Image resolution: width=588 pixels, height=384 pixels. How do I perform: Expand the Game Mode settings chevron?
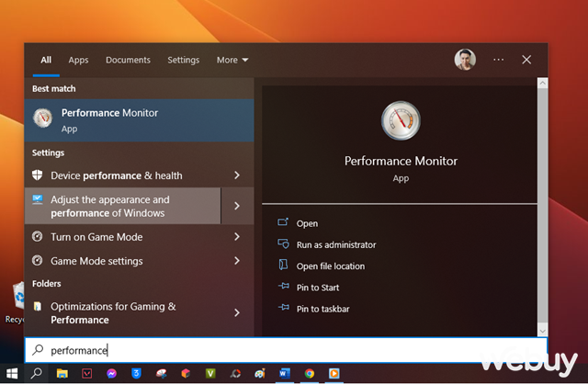tap(237, 261)
